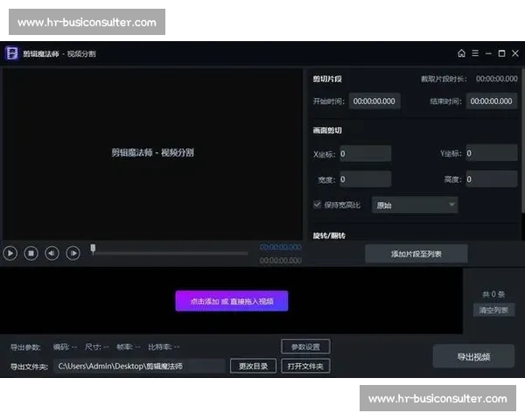The height and width of the screenshot is (420, 525).
Task: Open the 原始 aspect ratio dropdown
Action: click(415, 205)
